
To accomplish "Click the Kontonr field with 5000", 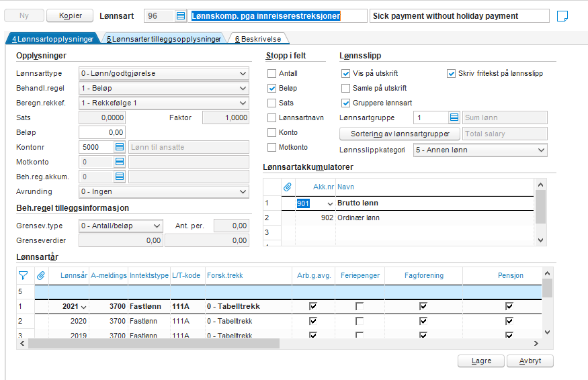I will pos(96,147).
